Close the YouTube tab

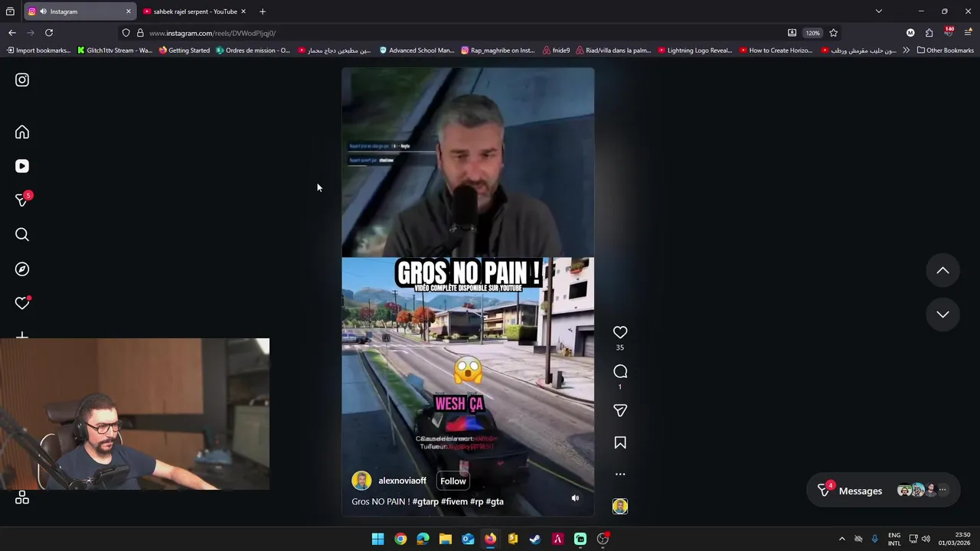click(x=243, y=11)
